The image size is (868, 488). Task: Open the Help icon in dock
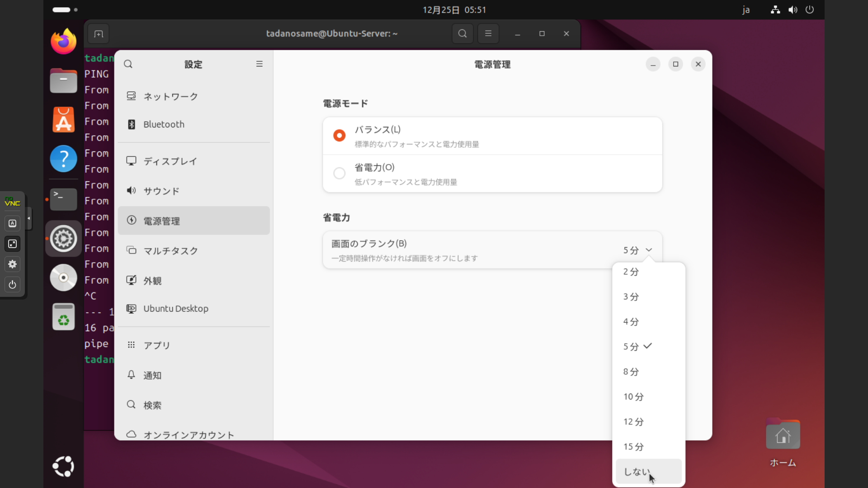(63, 159)
